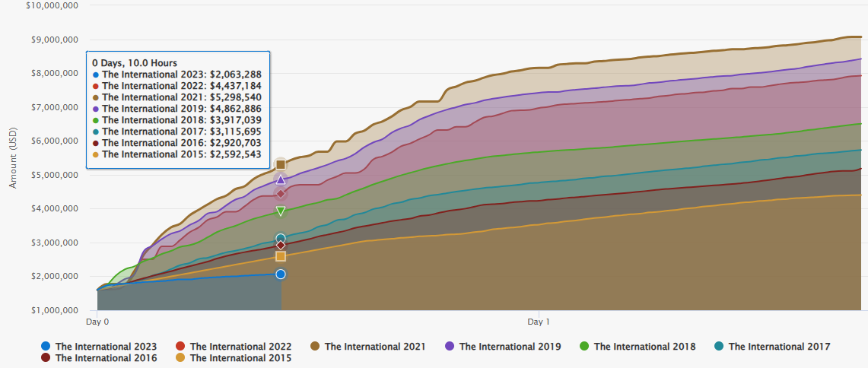
Task: Click the orange square marker for International 2015
Action: click(x=281, y=256)
